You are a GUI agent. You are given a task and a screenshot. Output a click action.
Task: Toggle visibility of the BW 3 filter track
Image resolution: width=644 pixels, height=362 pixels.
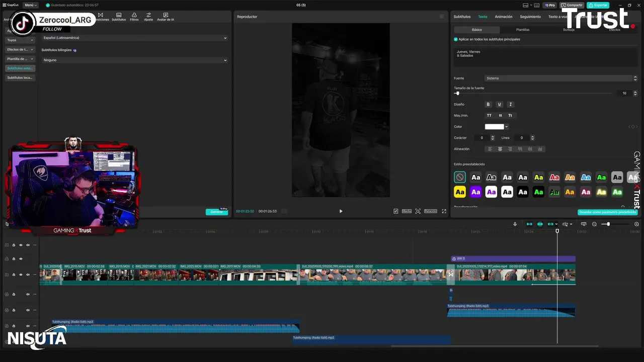pos(21,259)
